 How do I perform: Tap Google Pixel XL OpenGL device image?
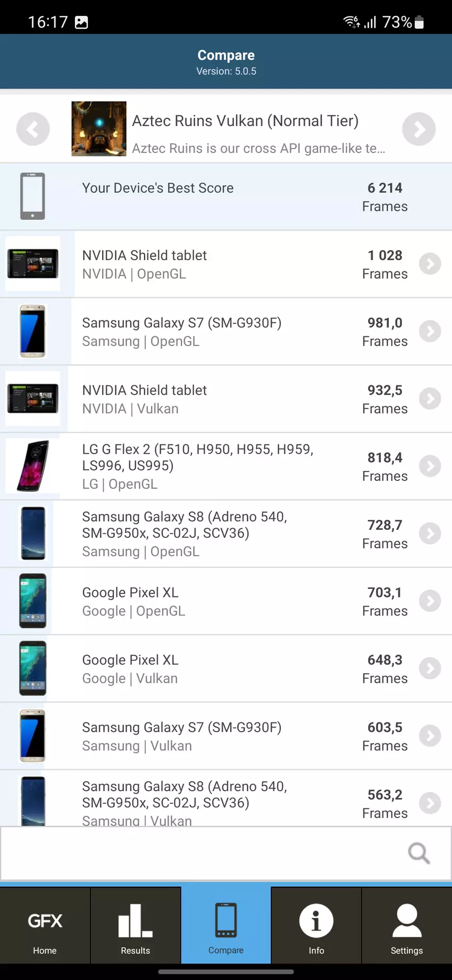tap(33, 601)
